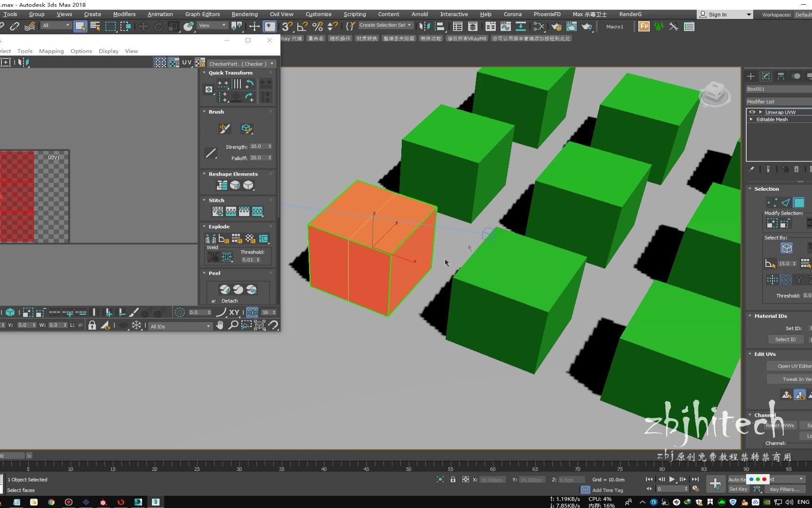Toggle visibility of the Unwrap UVW modifier
The width and height of the screenshot is (812, 508).
coord(752,112)
